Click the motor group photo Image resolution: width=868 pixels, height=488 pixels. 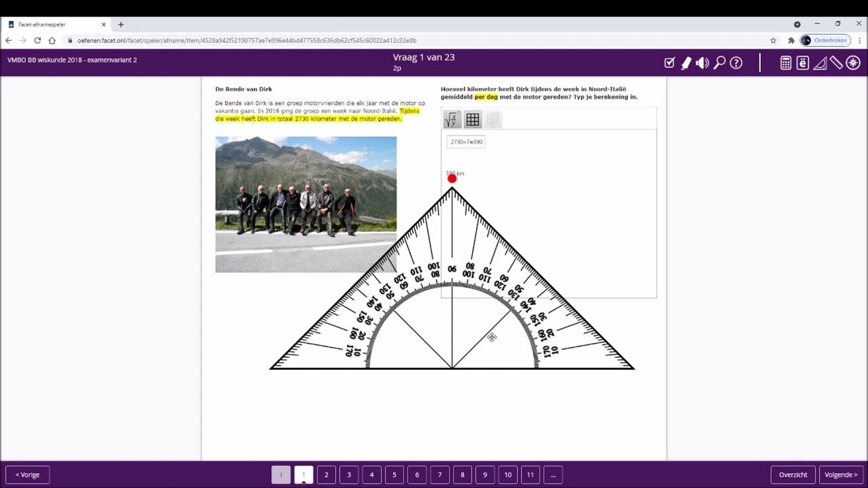[306, 204]
